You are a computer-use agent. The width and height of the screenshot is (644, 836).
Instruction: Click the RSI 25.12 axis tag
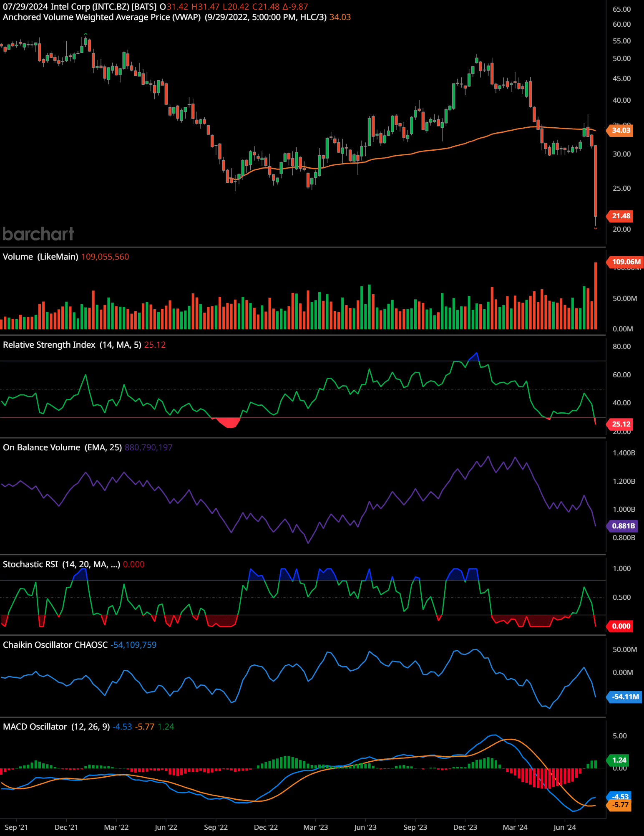[621, 424]
